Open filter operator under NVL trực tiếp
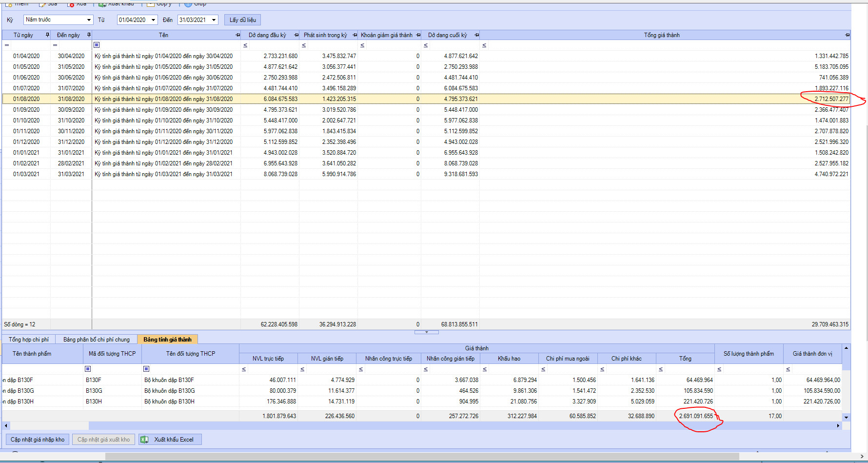 click(244, 369)
